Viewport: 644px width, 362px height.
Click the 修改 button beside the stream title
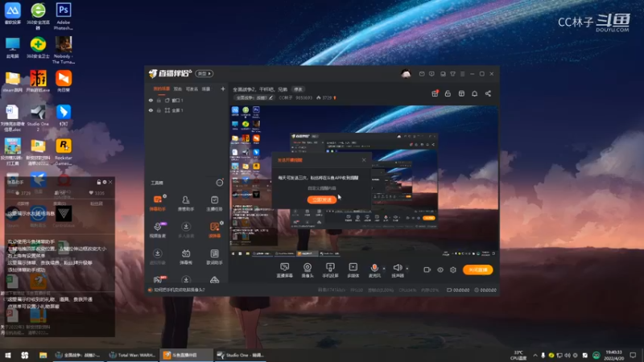pos(298,89)
